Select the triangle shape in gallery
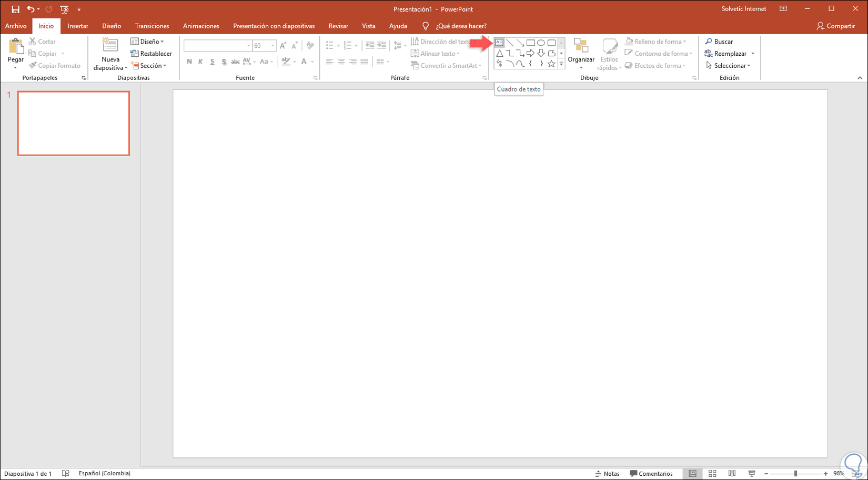868x480 pixels. 499,53
